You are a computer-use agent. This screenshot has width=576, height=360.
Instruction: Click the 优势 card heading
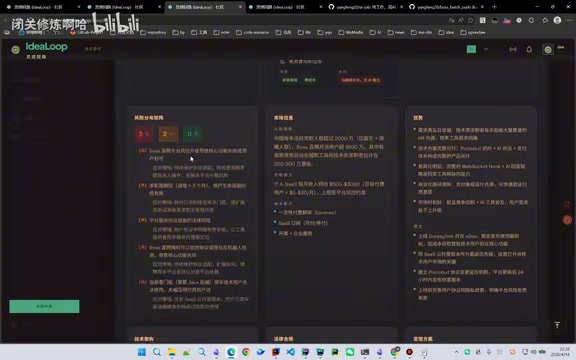click(418, 118)
